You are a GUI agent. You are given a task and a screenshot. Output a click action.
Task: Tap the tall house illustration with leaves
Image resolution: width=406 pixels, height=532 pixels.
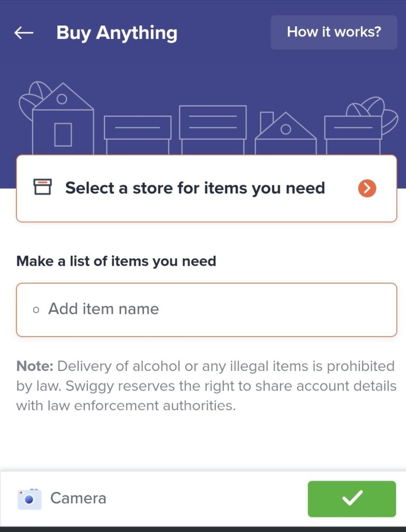click(57, 118)
